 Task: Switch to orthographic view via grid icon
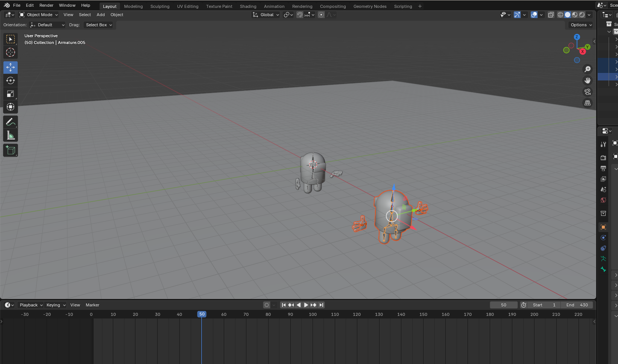click(x=587, y=103)
